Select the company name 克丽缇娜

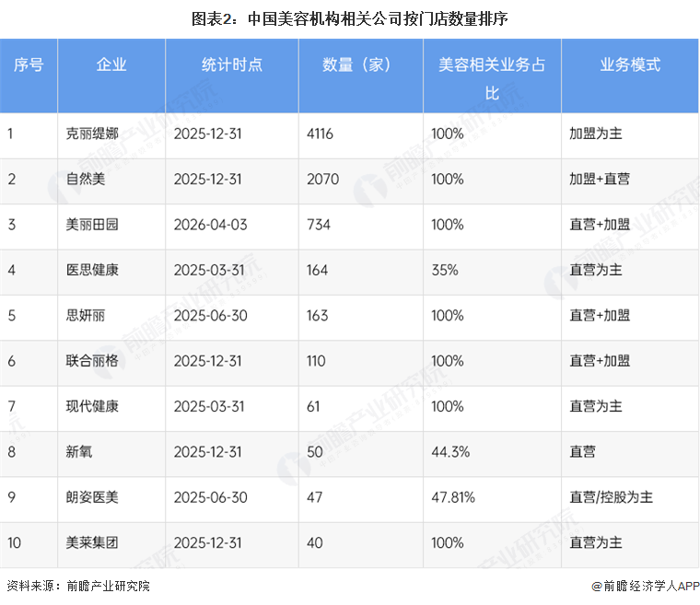[92, 134]
